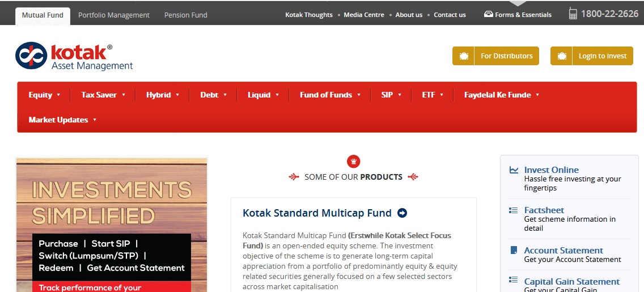Viewport: 644px width, 292px height.
Task: Open the Contact us link
Action: pyautogui.click(x=450, y=15)
